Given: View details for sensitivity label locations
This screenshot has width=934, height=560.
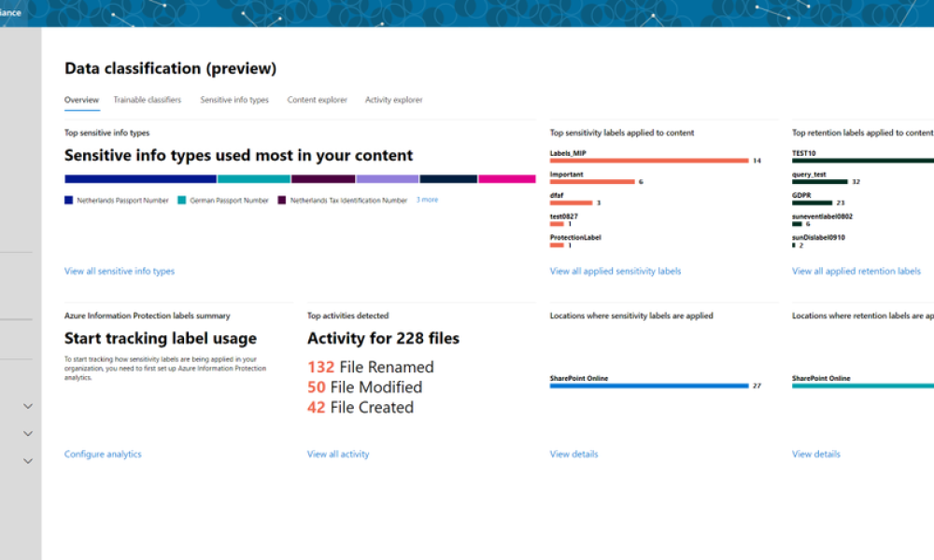Looking at the screenshot, I should pos(573,455).
